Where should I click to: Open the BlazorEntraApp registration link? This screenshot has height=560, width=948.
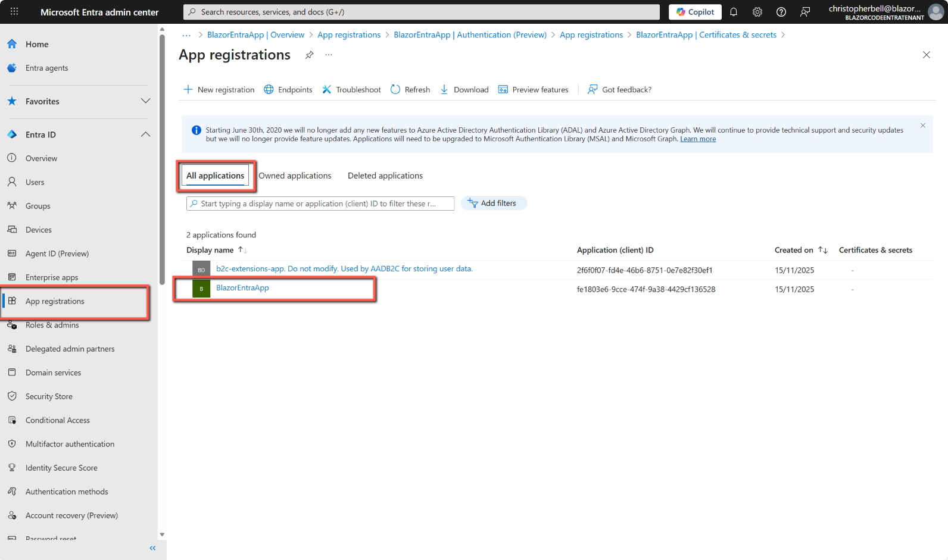242,288
